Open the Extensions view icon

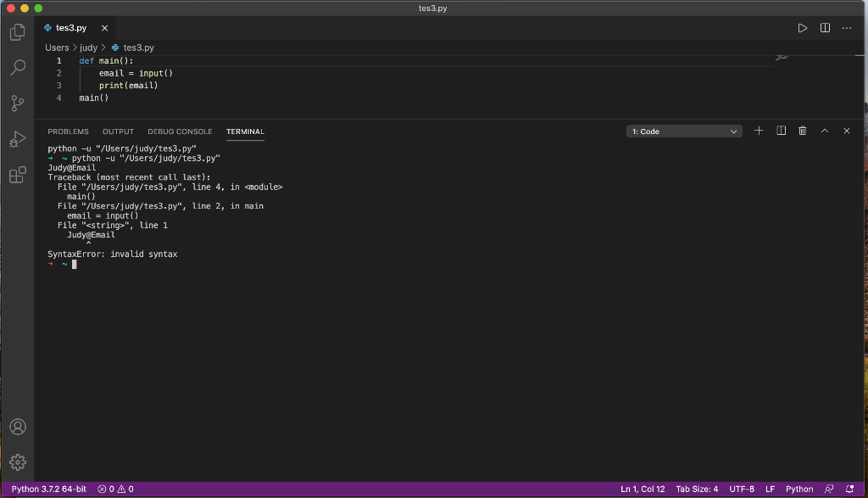[17, 175]
